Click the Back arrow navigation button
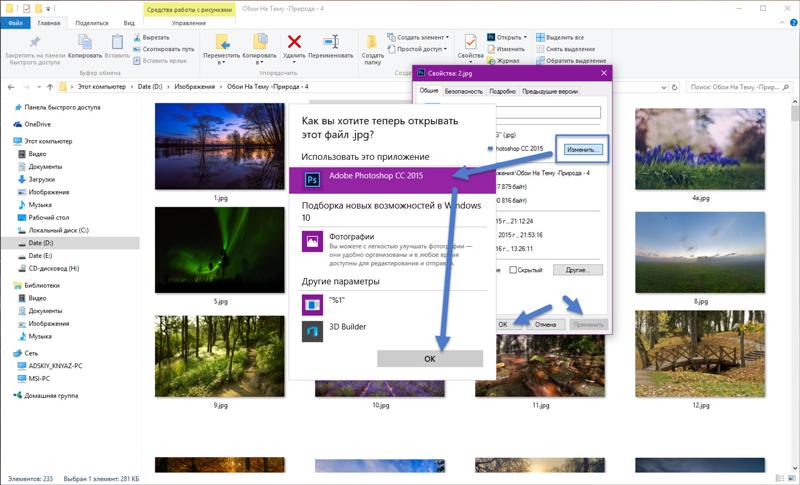The height and width of the screenshot is (485, 800). click(11, 87)
